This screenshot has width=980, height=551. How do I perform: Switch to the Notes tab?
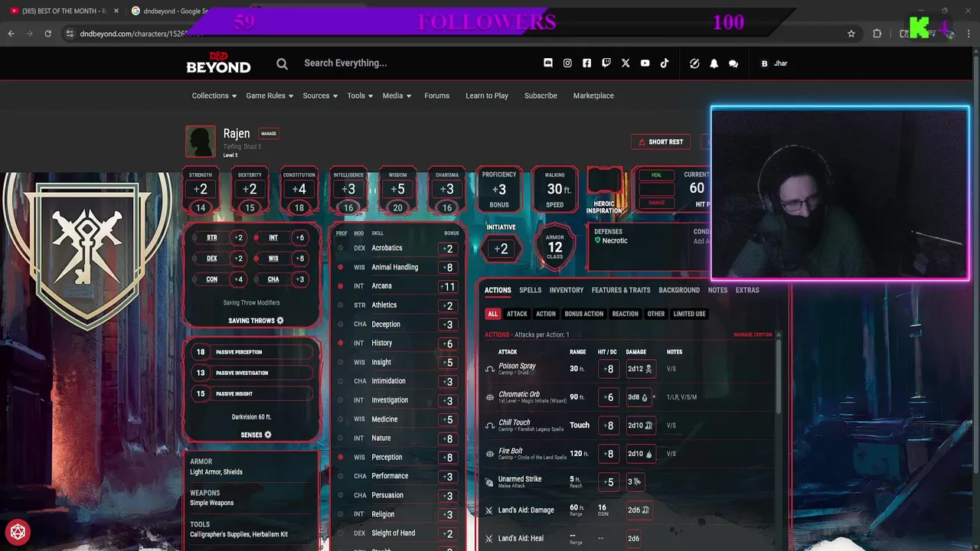(717, 290)
